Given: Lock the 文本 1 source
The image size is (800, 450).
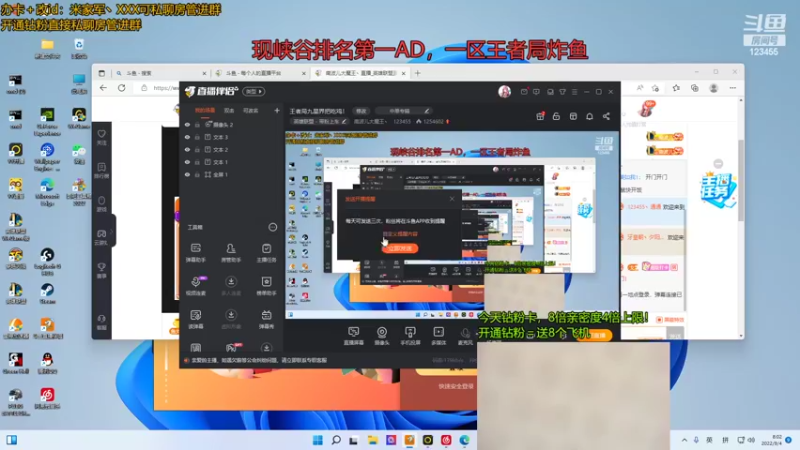Looking at the screenshot, I should coord(197,162).
